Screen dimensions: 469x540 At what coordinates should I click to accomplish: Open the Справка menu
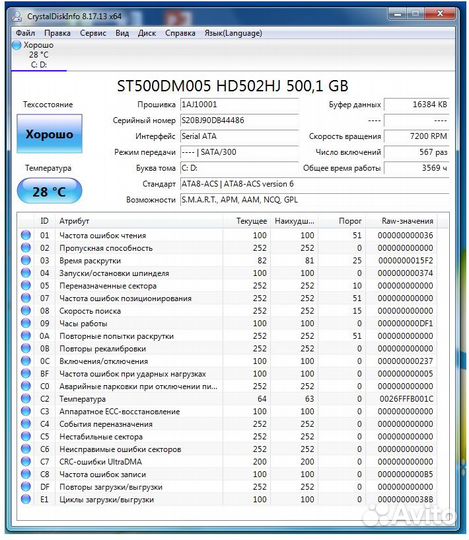click(x=180, y=33)
